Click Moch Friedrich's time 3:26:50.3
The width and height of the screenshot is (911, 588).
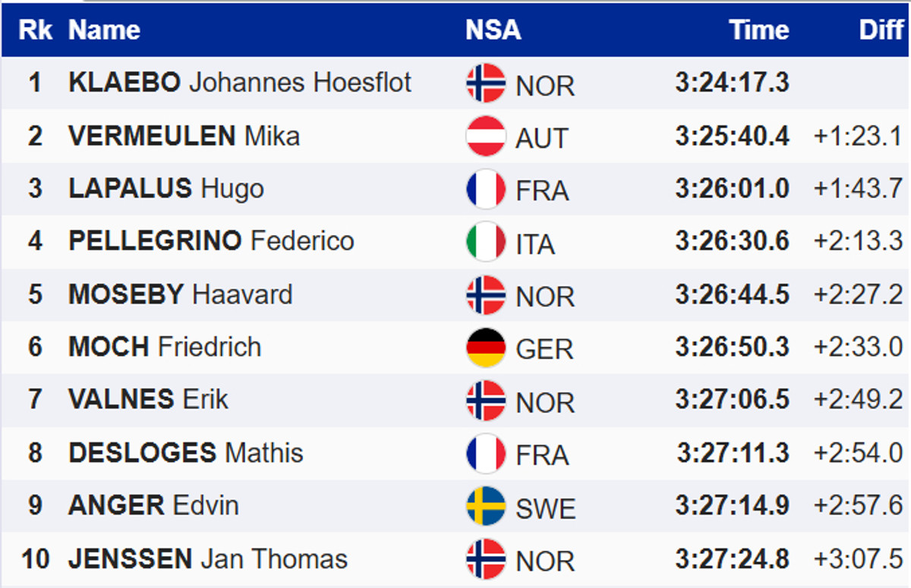click(732, 347)
